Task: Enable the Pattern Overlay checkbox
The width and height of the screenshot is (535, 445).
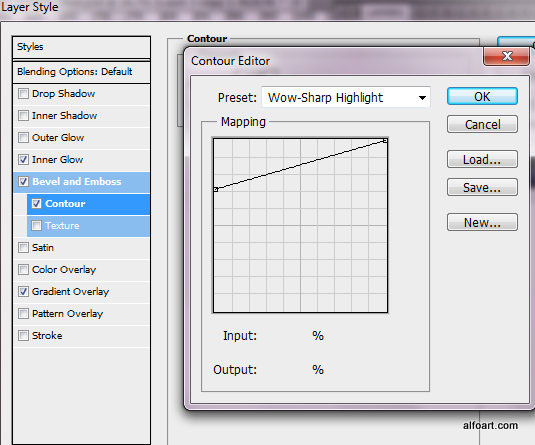Action: [x=23, y=314]
